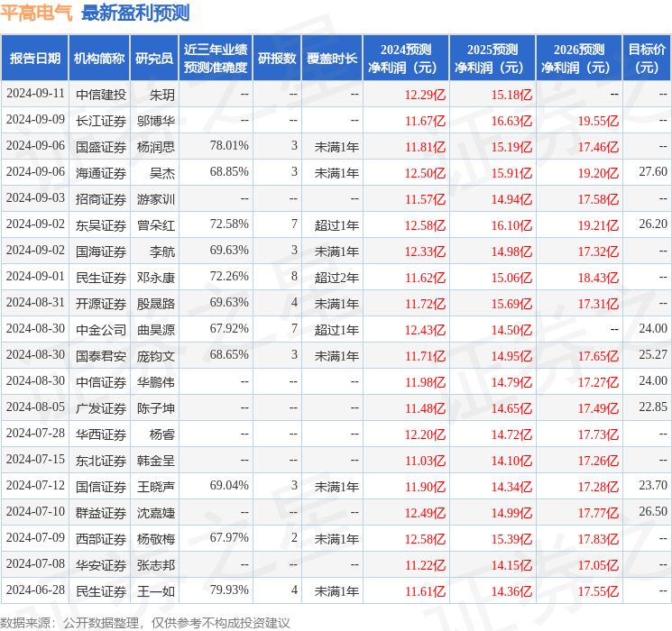Click analyst name 朱玥
This screenshot has width=672, height=631.
click(162, 95)
